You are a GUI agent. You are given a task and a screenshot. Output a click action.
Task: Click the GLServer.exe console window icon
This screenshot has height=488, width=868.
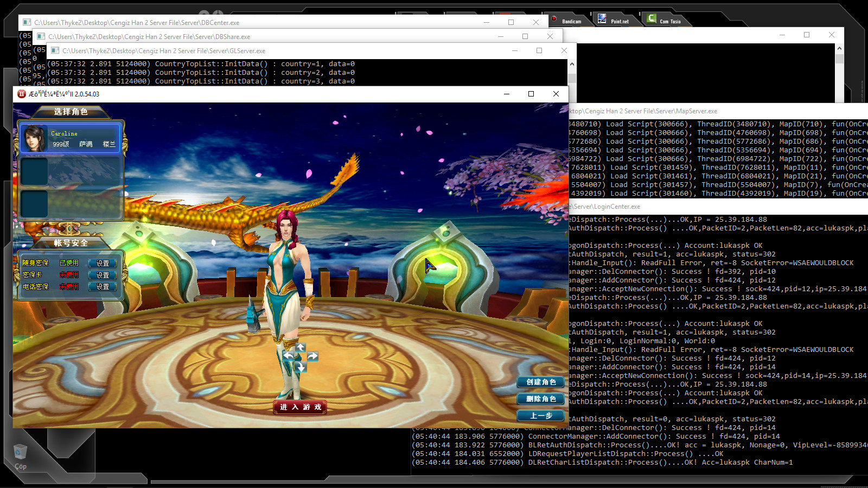coord(54,50)
